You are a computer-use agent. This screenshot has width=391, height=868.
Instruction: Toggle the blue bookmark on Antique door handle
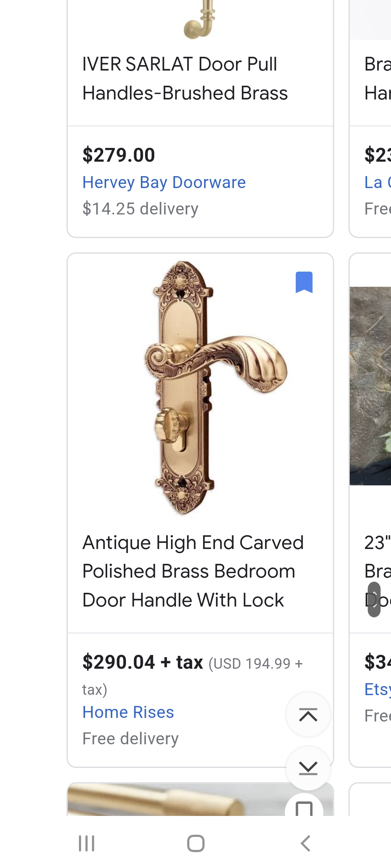(x=304, y=282)
